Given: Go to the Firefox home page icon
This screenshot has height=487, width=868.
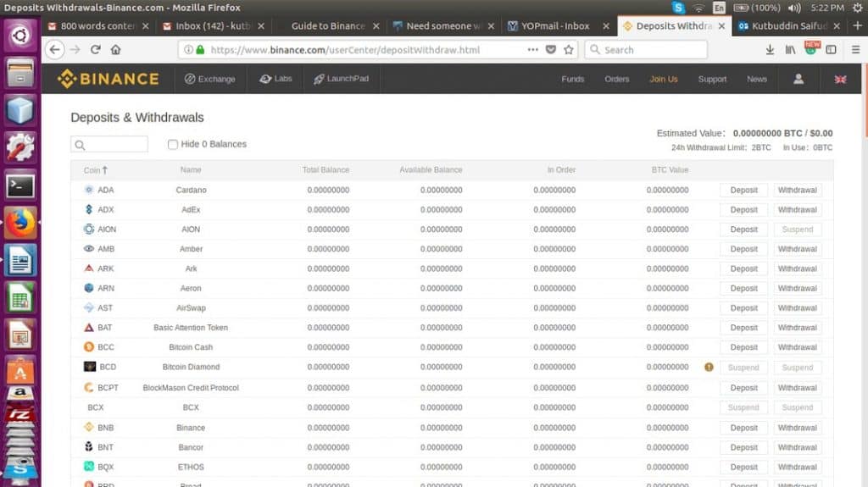Looking at the screenshot, I should click(x=115, y=50).
